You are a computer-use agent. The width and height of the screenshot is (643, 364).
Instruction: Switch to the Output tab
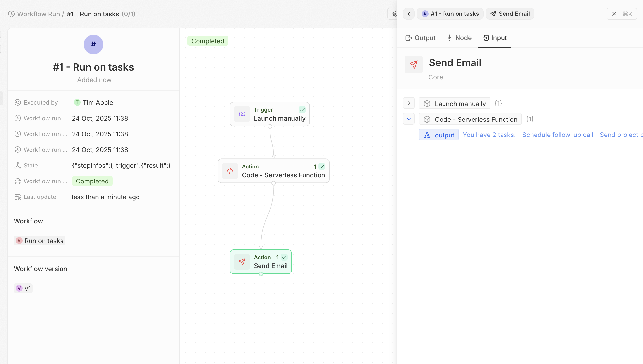[420, 38]
